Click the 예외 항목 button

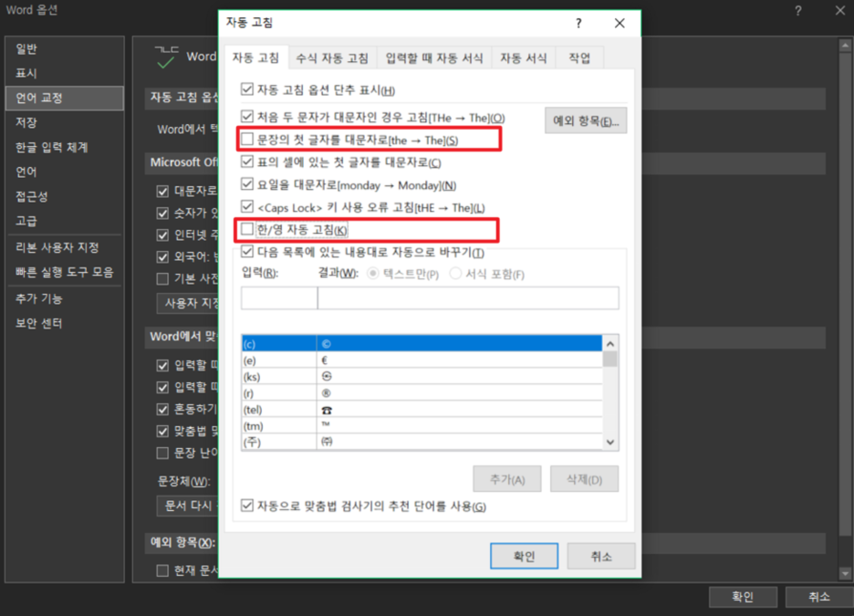(x=586, y=120)
